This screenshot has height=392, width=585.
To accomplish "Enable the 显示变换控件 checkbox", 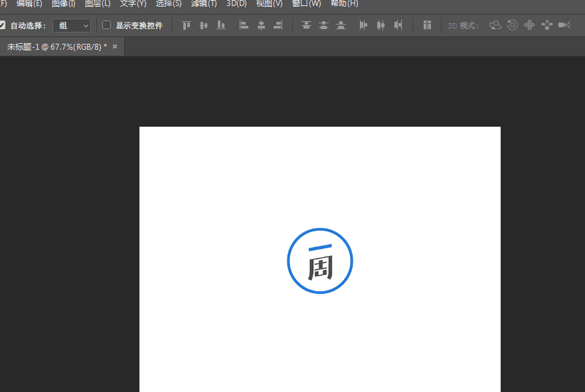I will [106, 25].
